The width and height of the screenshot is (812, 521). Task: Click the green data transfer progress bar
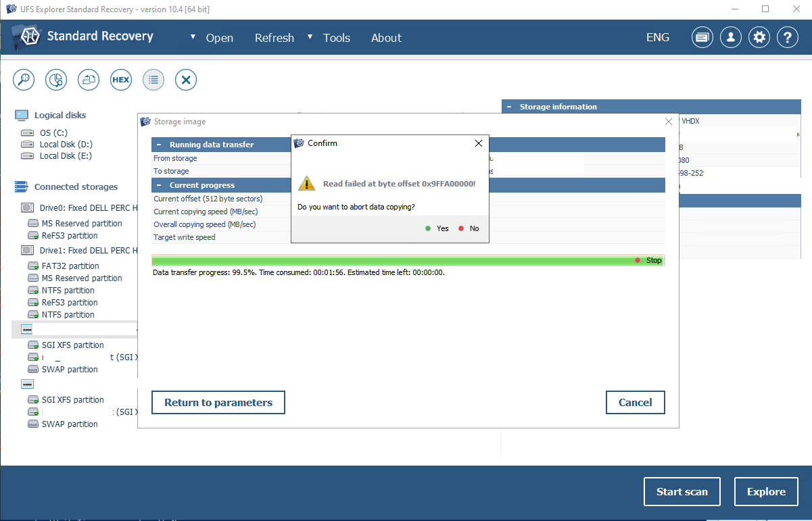click(x=408, y=261)
